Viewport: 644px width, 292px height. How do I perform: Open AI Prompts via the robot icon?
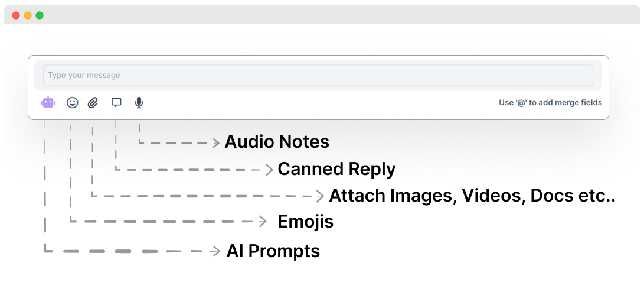[48, 102]
